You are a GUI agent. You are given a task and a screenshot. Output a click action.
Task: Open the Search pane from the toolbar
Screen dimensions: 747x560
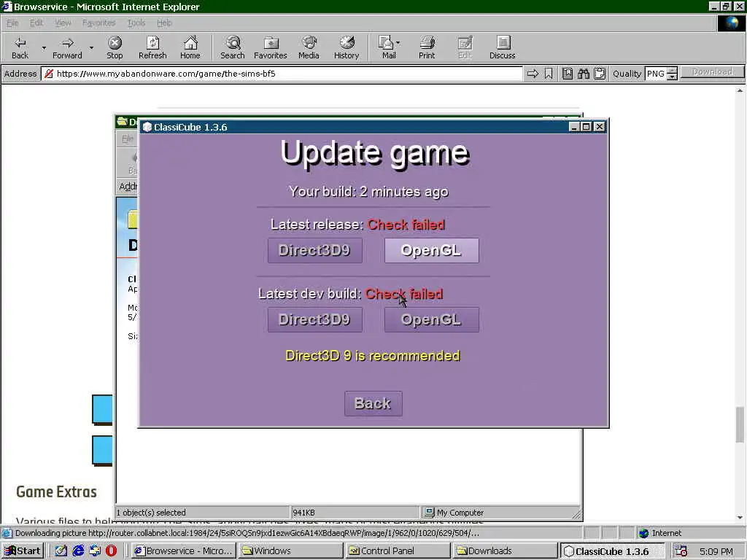233,47
